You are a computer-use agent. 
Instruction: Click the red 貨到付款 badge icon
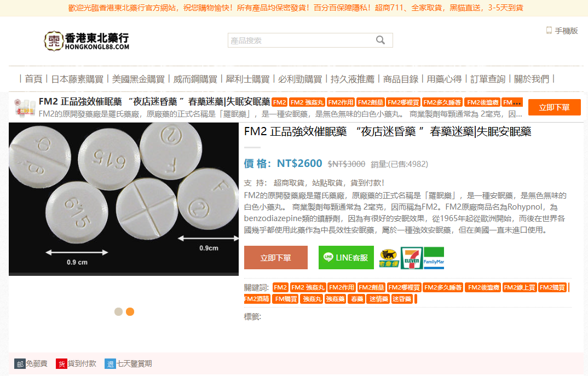[61, 363]
